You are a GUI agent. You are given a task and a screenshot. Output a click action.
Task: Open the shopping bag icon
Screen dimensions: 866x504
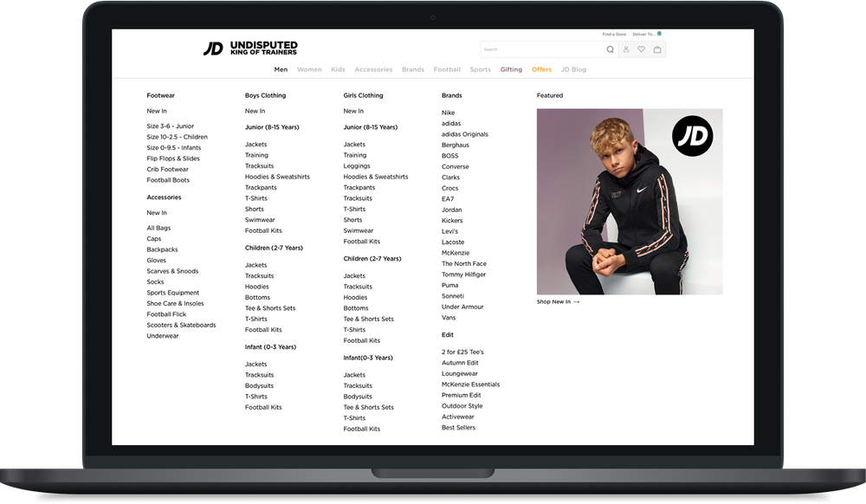point(657,49)
